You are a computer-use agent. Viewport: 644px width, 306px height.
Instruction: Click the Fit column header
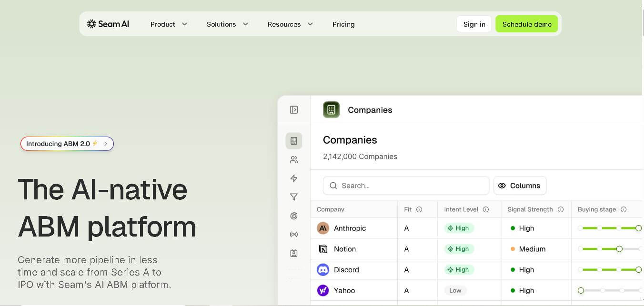coord(408,209)
